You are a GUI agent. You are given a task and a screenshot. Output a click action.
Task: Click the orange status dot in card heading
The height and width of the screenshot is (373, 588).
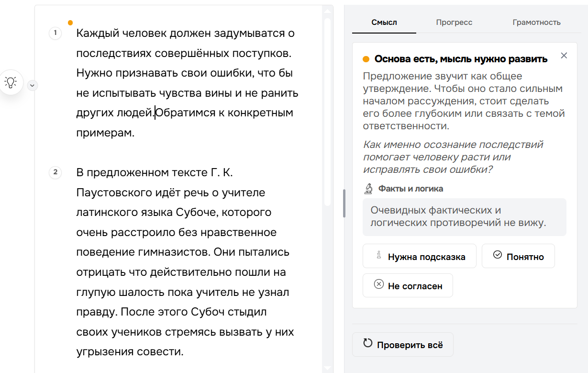pos(366,59)
